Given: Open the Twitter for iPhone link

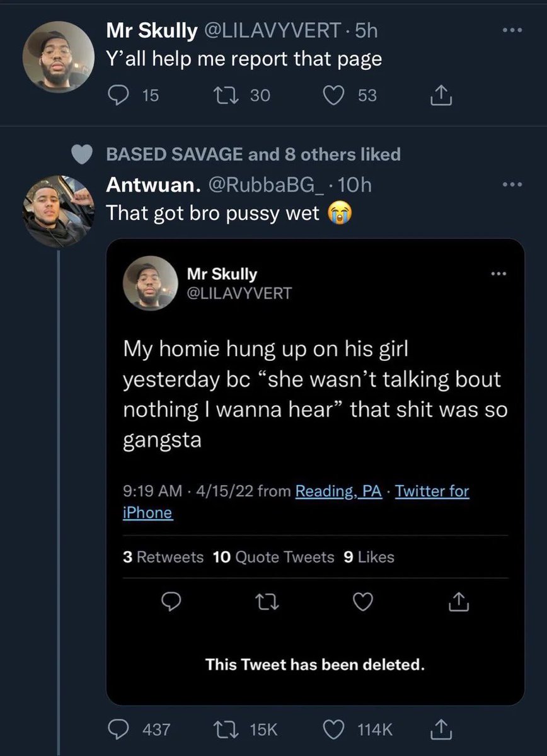Looking at the screenshot, I should (295, 501).
